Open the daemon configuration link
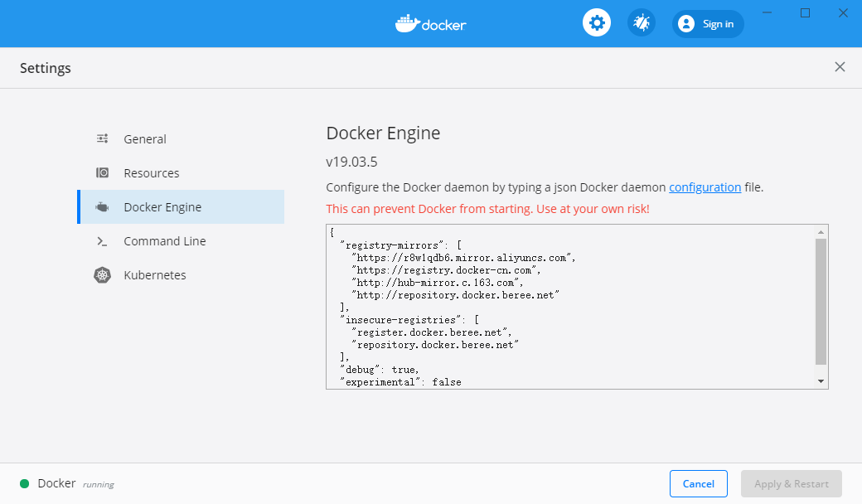This screenshot has width=862, height=504. 705,187
